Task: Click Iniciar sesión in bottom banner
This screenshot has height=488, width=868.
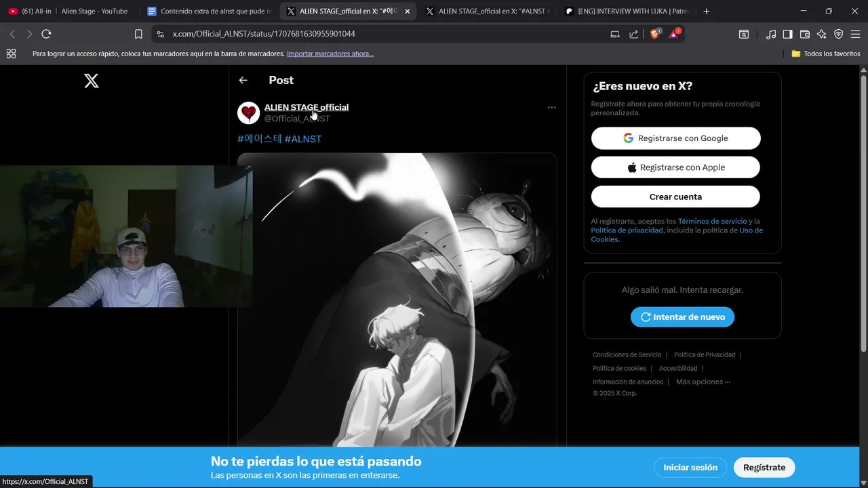Action: pos(690,467)
